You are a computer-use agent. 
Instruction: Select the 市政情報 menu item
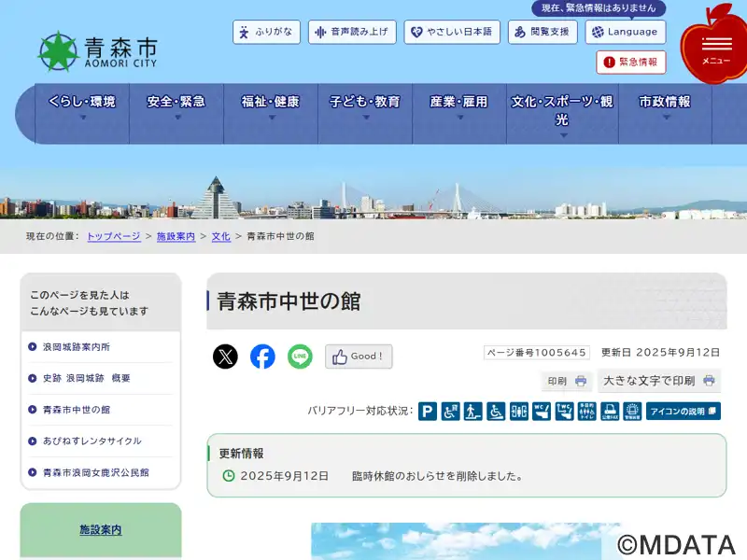(665, 107)
